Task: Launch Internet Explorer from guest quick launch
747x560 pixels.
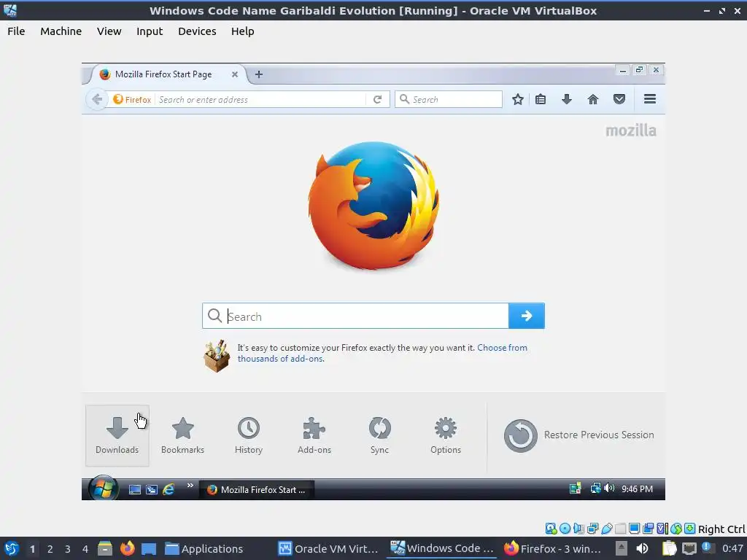Action: [x=169, y=489]
